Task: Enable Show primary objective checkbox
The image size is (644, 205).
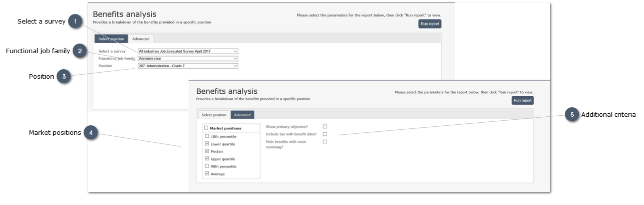Action: tap(325, 127)
